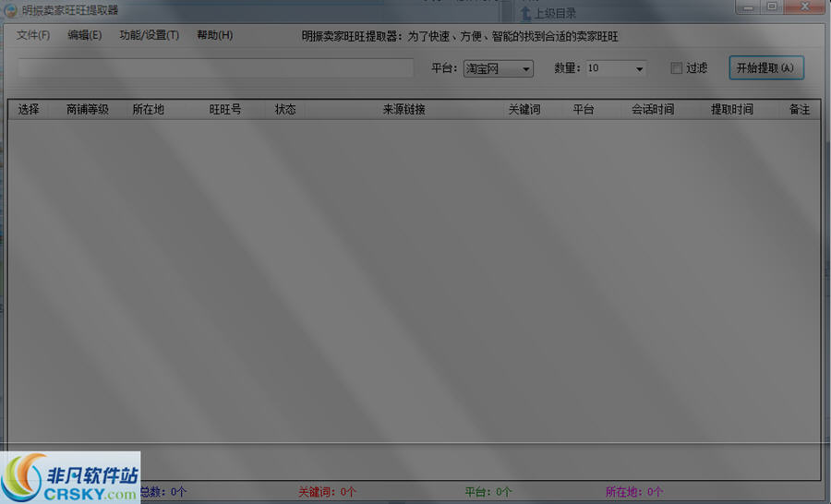831x504 pixels.
Task: Open the 功能/设置(T) menu
Action: 149,35
